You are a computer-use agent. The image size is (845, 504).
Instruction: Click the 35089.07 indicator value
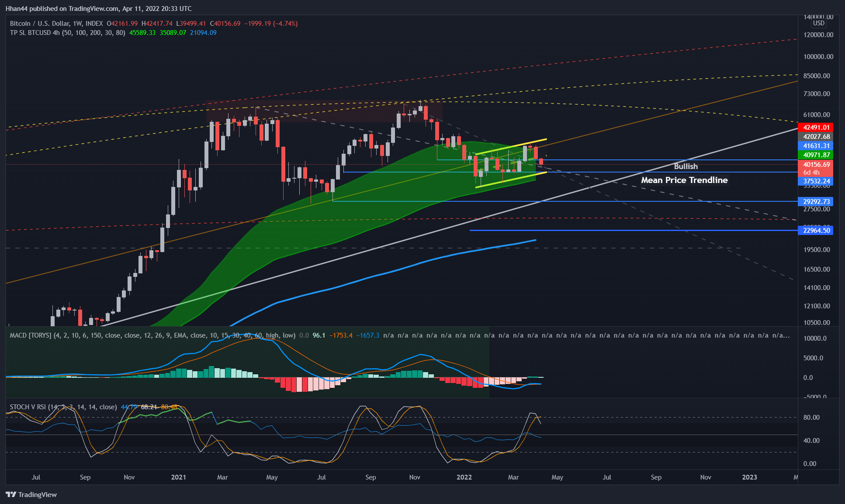click(x=173, y=33)
